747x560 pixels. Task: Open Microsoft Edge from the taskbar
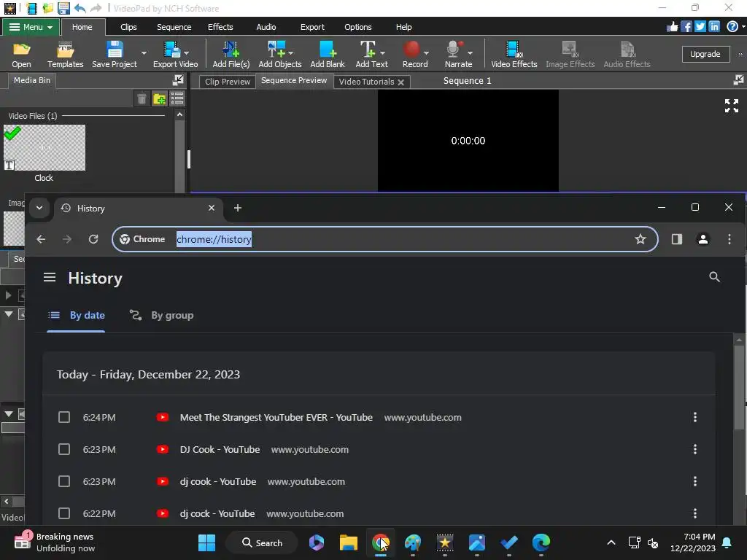coord(541,542)
